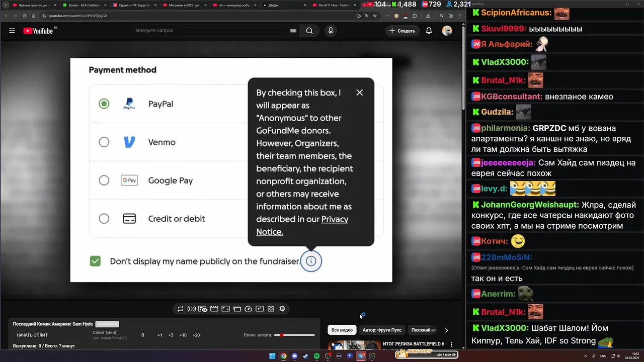Viewport: 644px width, 362px height.
Task: Select the Venmo radio button
Action: 104,142
